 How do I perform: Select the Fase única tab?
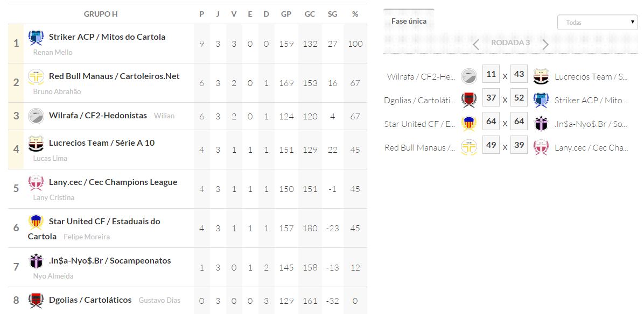[x=409, y=21]
